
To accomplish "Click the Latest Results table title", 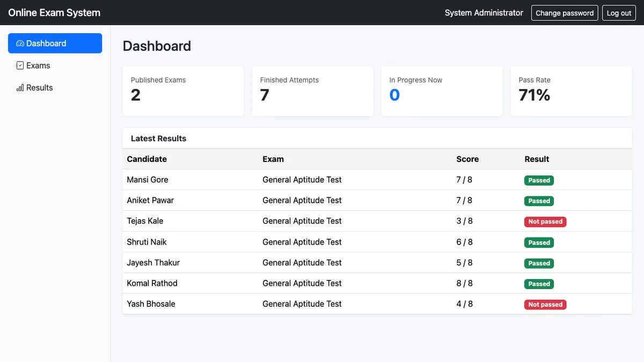I will (x=158, y=138).
